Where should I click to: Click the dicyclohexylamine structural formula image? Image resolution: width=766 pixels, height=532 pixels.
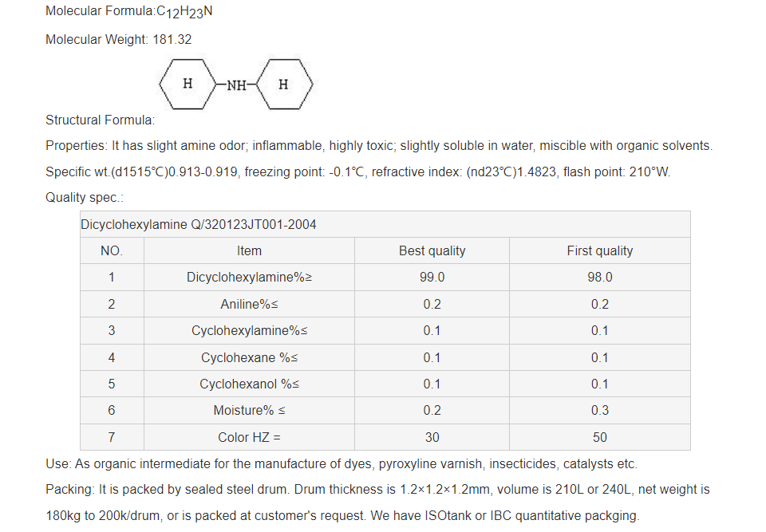point(236,84)
